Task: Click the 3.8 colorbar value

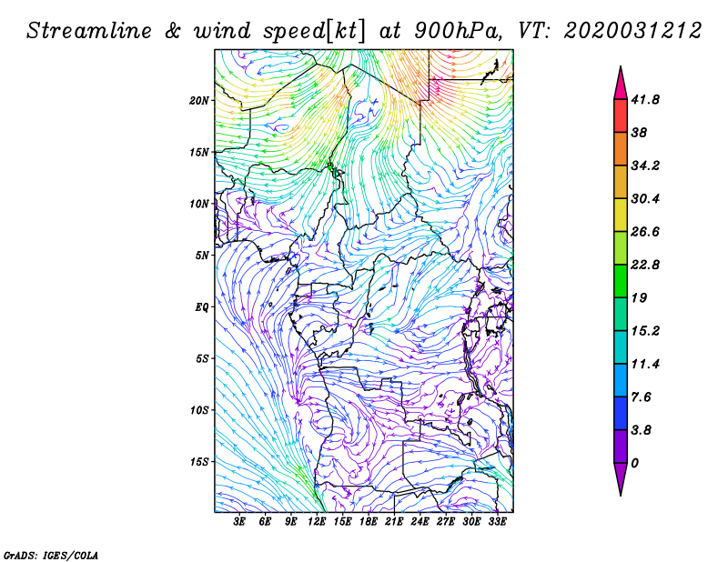Action: click(641, 430)
